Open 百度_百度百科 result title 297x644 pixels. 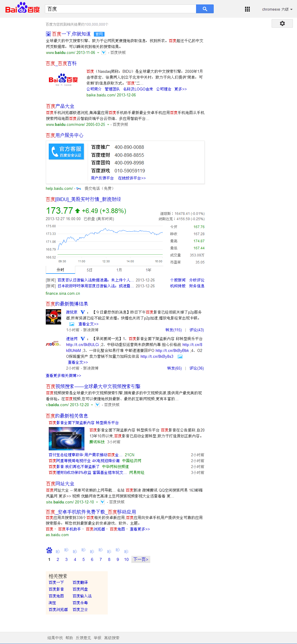tap(61, 64)
